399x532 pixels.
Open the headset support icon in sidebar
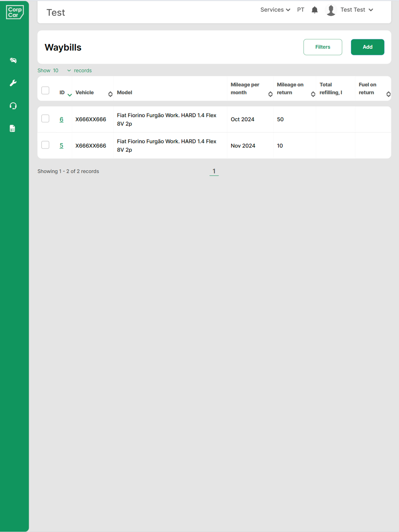[13, 106]
